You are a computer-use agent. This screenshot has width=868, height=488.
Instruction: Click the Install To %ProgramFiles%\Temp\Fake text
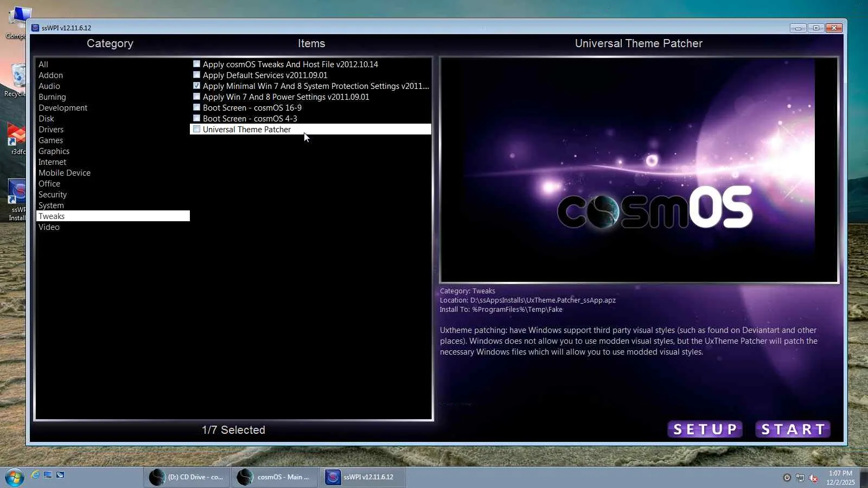(501, 310)
